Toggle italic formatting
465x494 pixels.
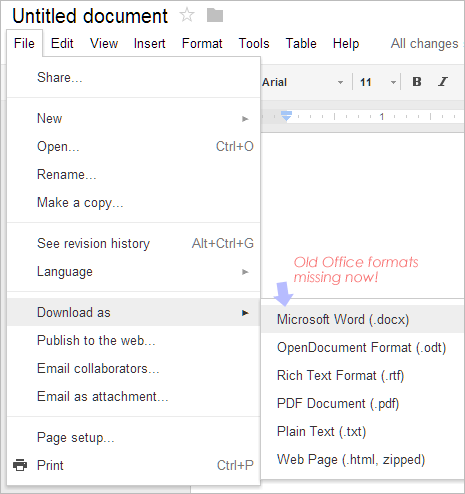click(443, 82)
